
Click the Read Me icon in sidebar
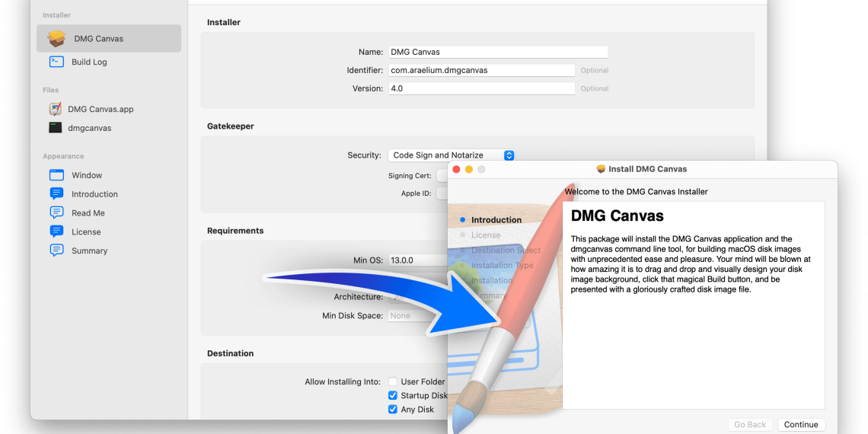[56, 213]
